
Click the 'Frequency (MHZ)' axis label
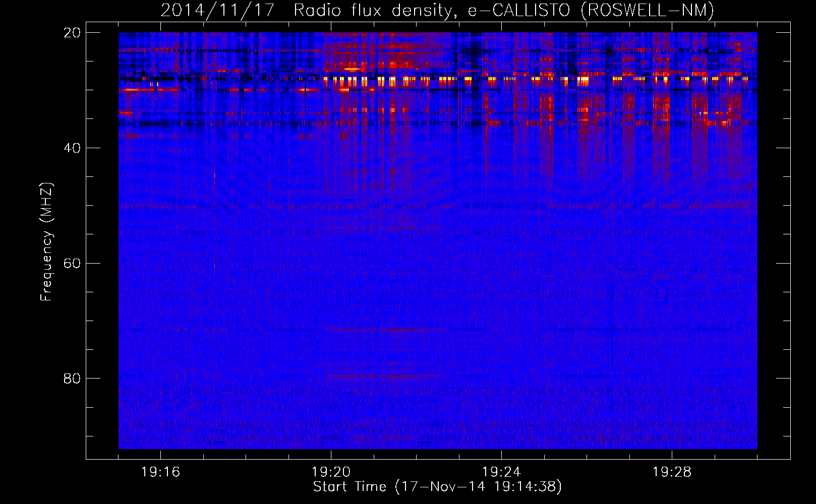point(46,242)
